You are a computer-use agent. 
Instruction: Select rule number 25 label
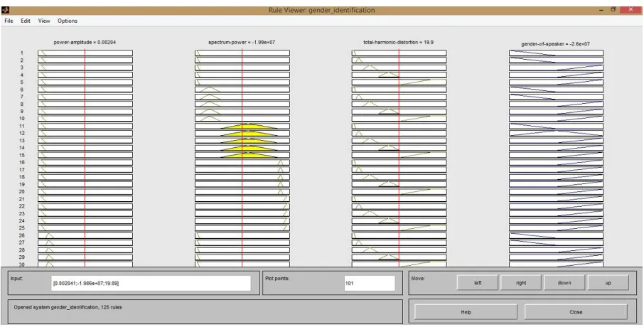click(22, 228)
